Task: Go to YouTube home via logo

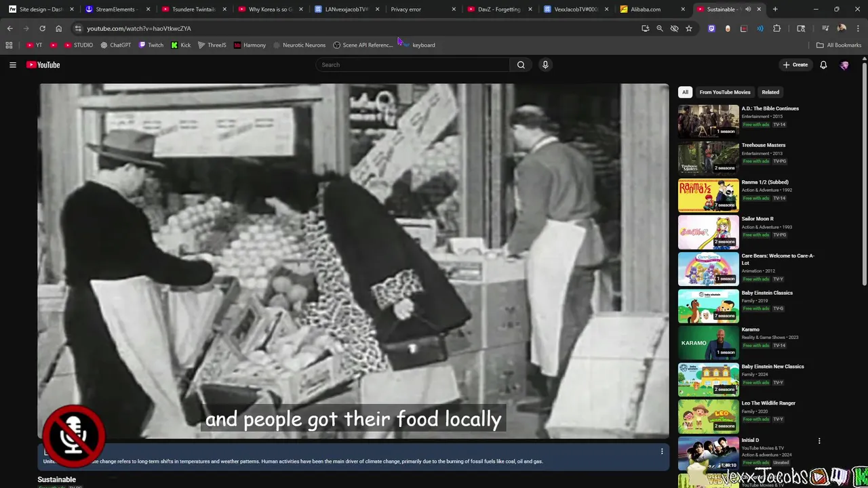Action: [x=43, y=64]
